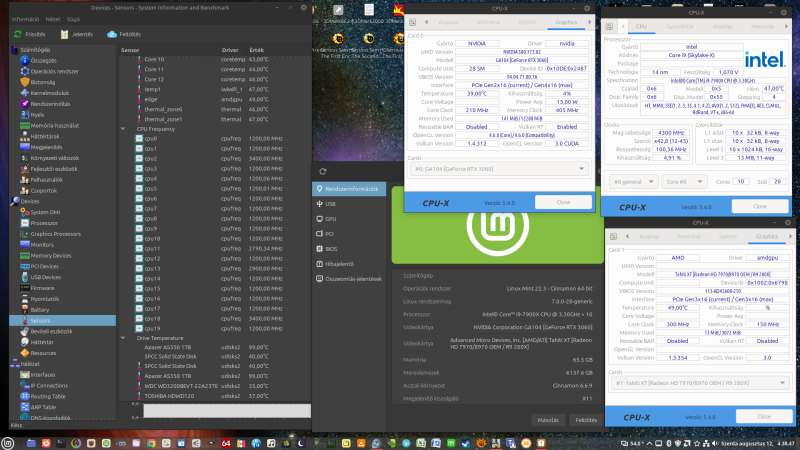Select IP Connections in the sidebar
The width and height of the screenshot is (800, 450).
[49, 386]
